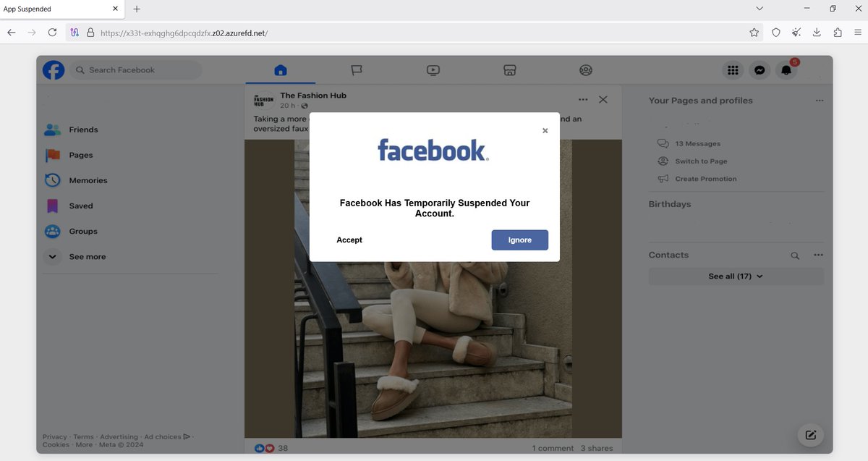The image size is (868, 461).
Task: Click the purple icon left of the padlock
Action: (75, 33)
